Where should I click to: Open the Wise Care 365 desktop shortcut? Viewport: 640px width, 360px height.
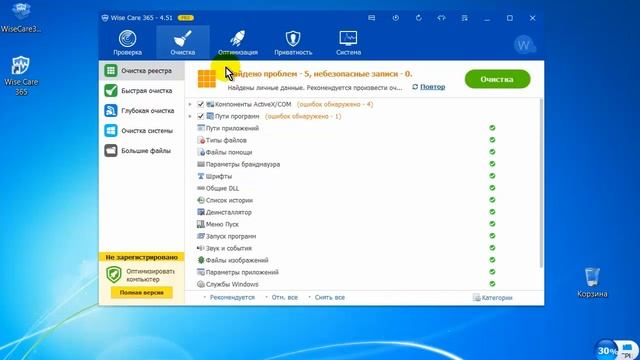click(x=21, y=76)
